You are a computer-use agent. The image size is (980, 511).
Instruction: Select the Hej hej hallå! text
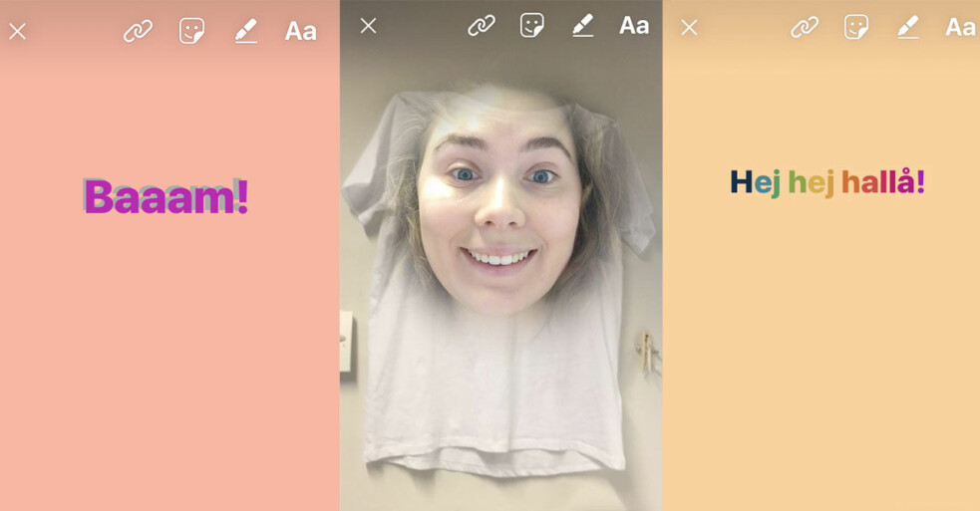click(x=827, y=182)
